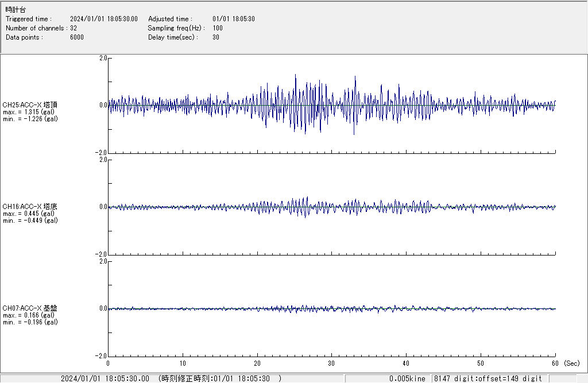Click the (Sec) unit label on axis
Viewport: 588px width, 383px height.
pos(571,363)
